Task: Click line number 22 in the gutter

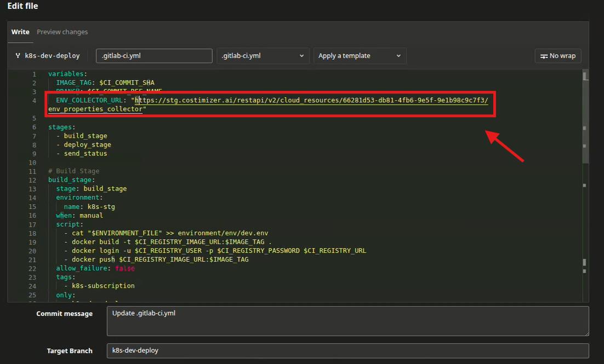Action: click(x=32, y=269)
